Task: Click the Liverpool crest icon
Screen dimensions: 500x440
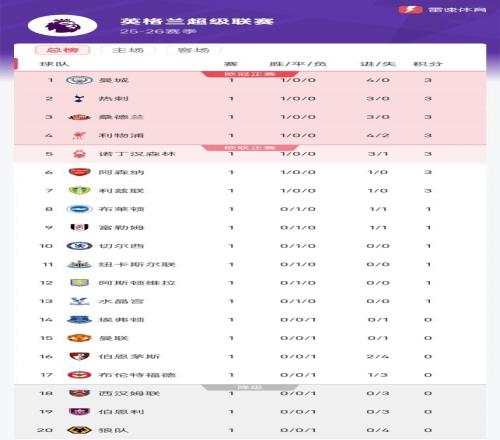Action: pyautogui.click(x=79, y=135)
